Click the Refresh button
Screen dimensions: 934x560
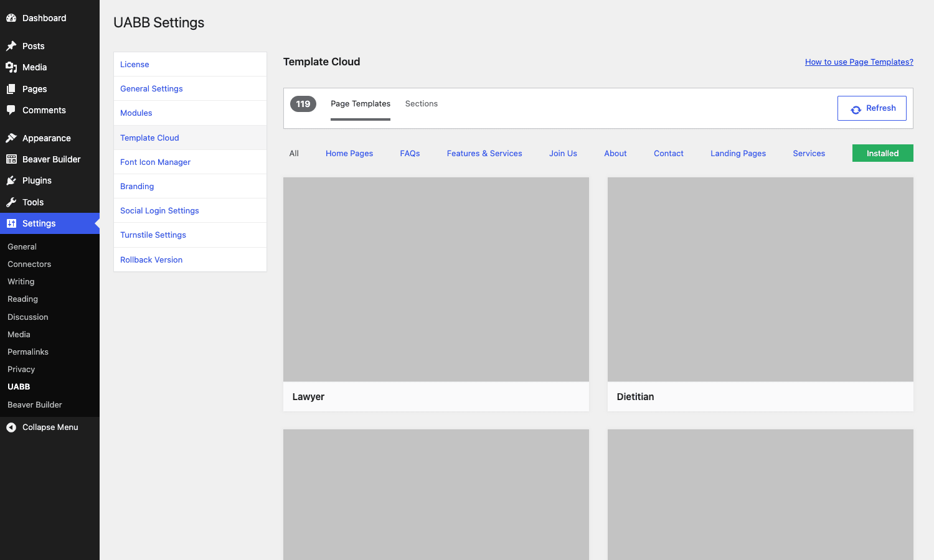(872, 108)
